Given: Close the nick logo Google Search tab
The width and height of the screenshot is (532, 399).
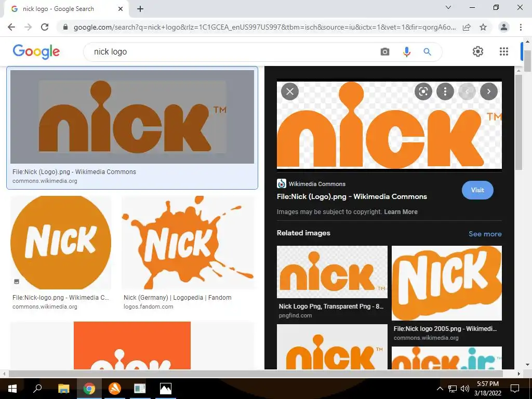Looking at the screenshot, I should [121, 9].
